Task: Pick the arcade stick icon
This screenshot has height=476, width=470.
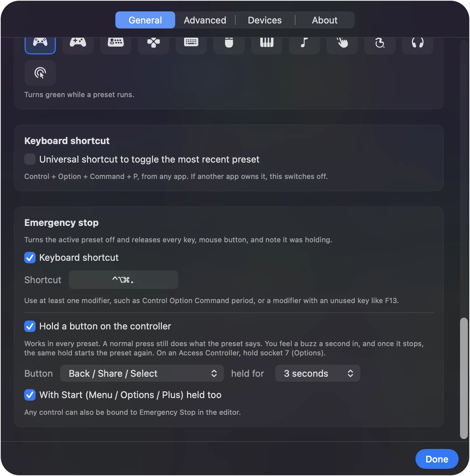Action: pos(116,45)
